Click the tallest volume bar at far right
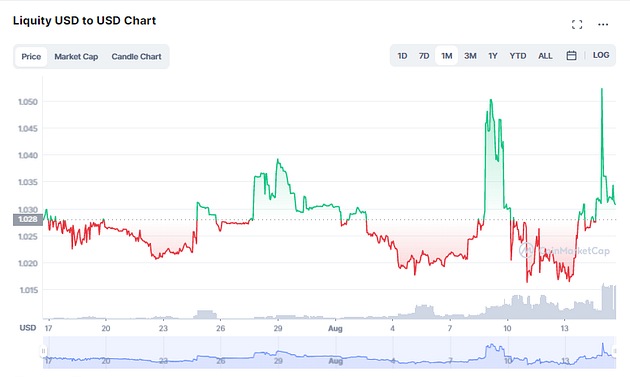The height and width of the screenshot is (377, 630). [608, 301]
